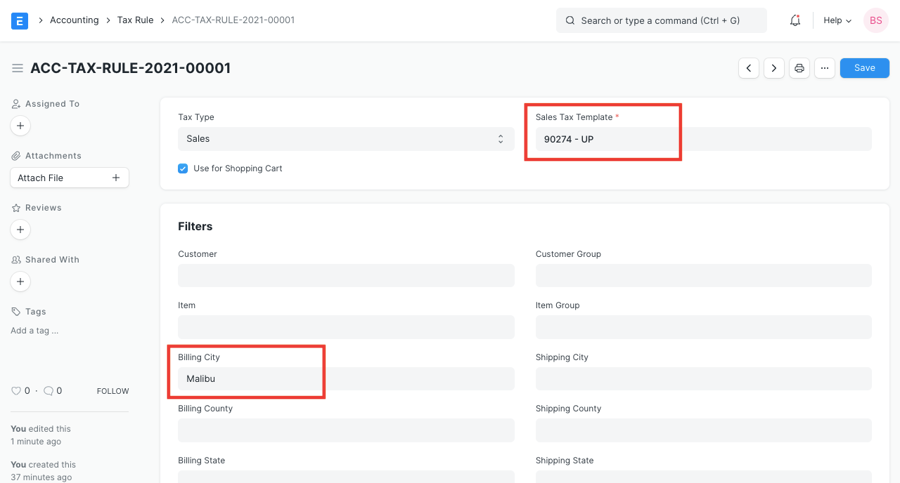This screenshot has height=483, width=900.
Task: Click the Save button
Action: point(864,68)
